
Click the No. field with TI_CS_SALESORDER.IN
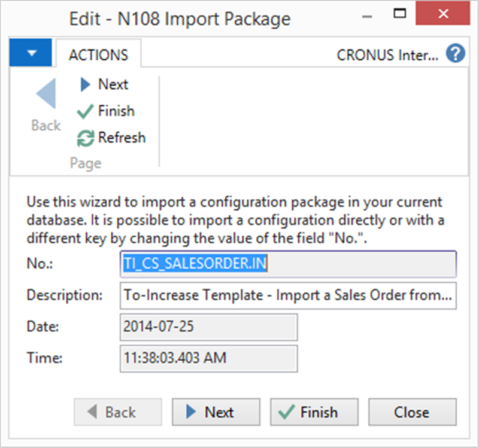[x=288, y=264]
